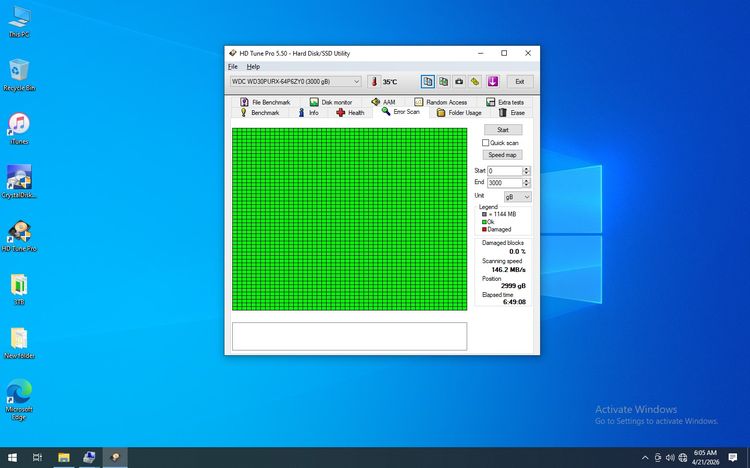750x468 pixels.
Task: Open the notification center icon
Action: pos(732,458)
